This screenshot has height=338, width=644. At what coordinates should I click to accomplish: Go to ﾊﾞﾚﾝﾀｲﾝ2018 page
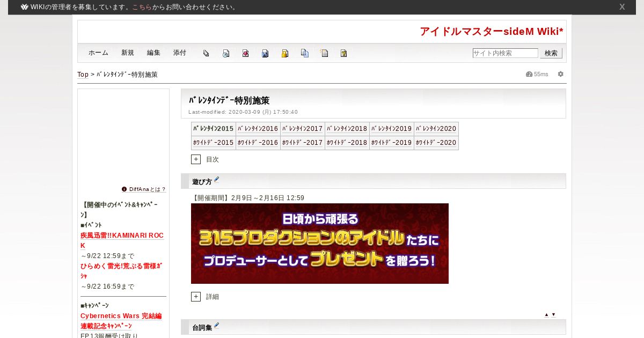coord(347,129)
